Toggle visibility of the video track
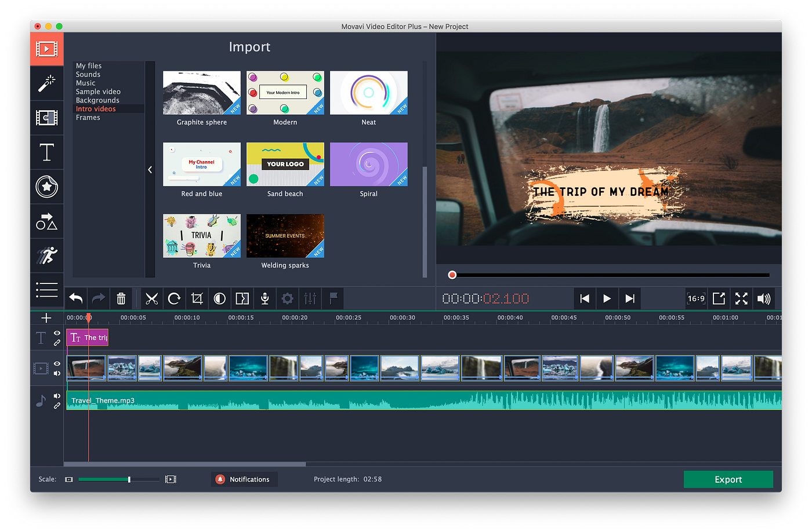The width and height of the screenshot is (812, 532). pos(57,364)
